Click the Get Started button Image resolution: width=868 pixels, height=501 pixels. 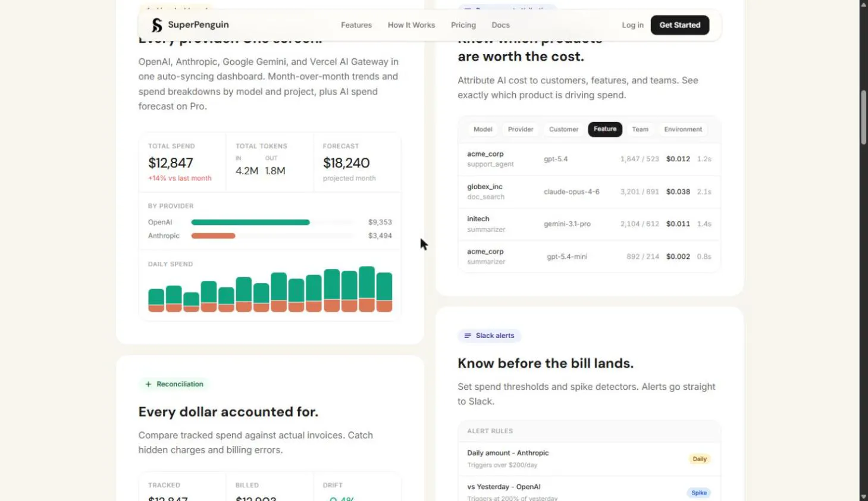coord(679,25)
